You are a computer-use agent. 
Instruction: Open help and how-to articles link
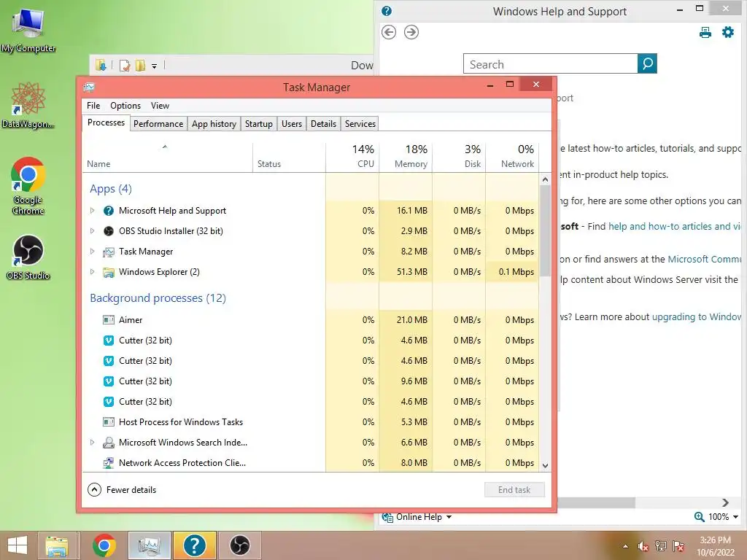click(675, 226)
